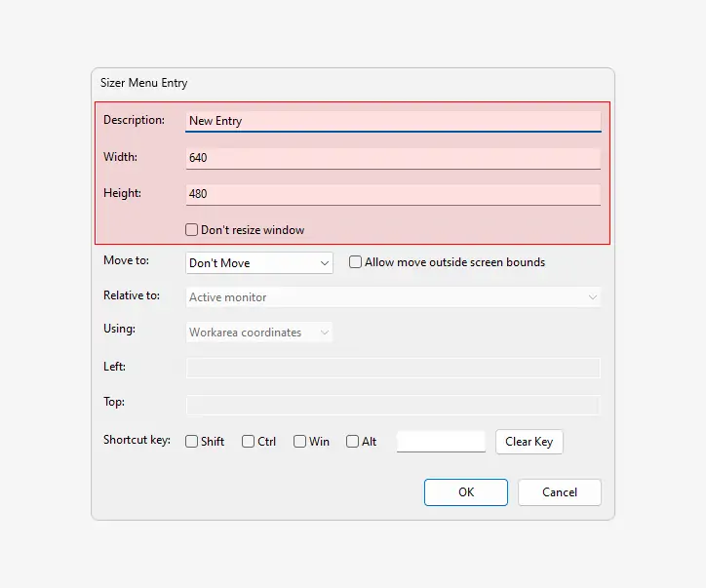
Task: Toggle the Shift shortcut modifier checkbox
Action: point(192,442)
